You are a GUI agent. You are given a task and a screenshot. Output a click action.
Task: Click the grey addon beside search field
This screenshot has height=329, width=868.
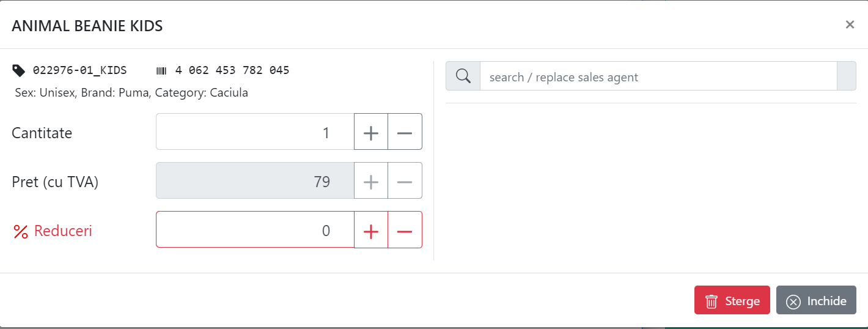click(x=847, y=76)
